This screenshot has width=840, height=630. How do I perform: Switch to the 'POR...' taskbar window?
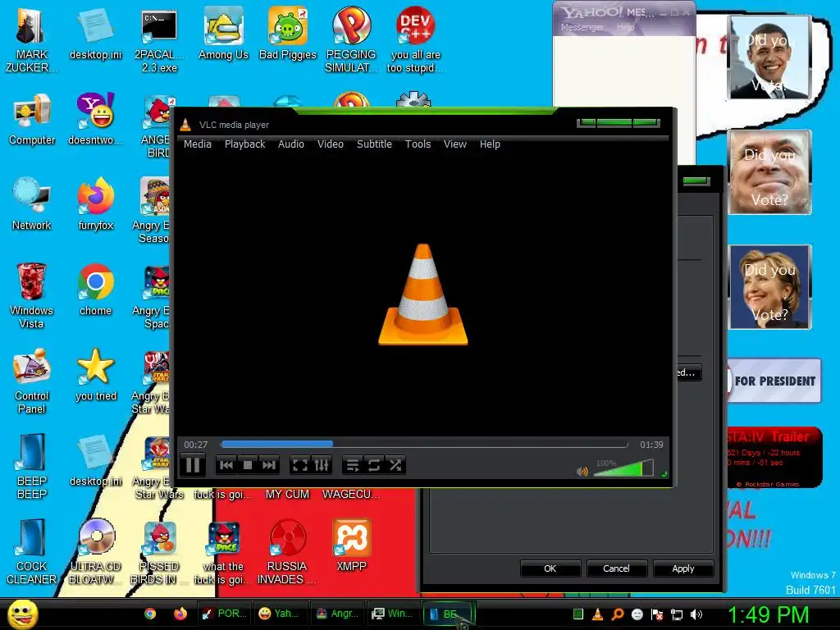coord(224,614)
